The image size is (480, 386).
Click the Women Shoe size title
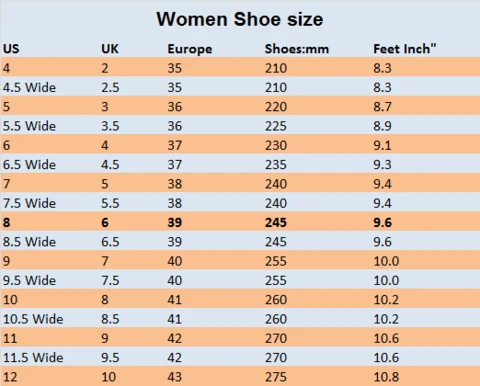click(x=240, y=19)
